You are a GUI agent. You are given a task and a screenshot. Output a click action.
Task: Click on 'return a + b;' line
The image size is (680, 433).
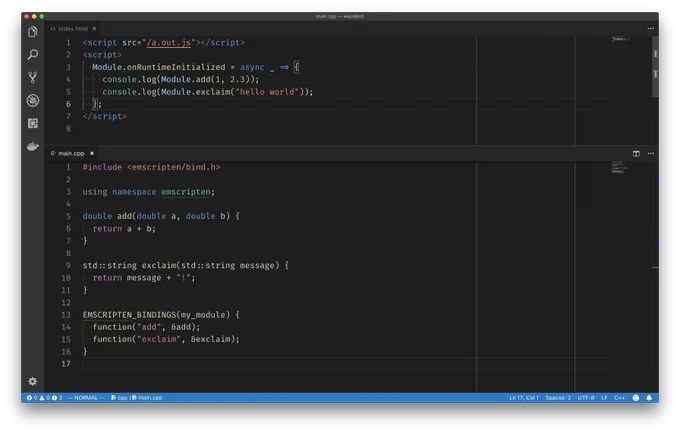[x=124, y=229]
